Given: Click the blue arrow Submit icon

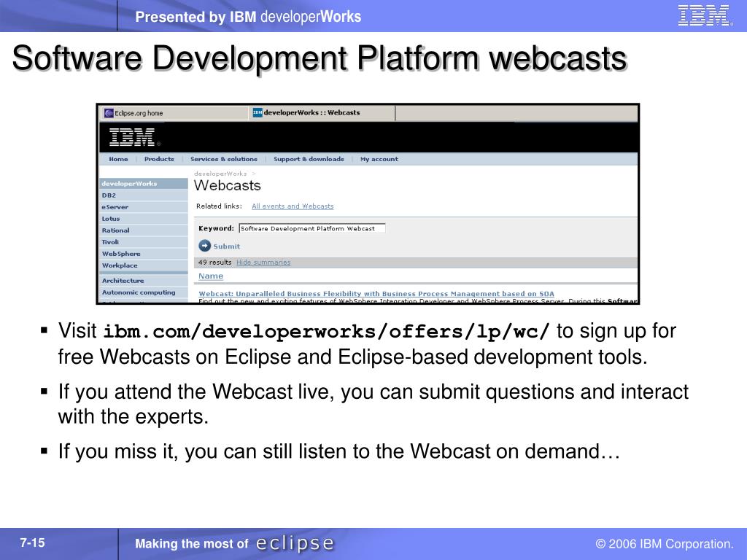Looking at the screenshot, I should click(205, 246).
